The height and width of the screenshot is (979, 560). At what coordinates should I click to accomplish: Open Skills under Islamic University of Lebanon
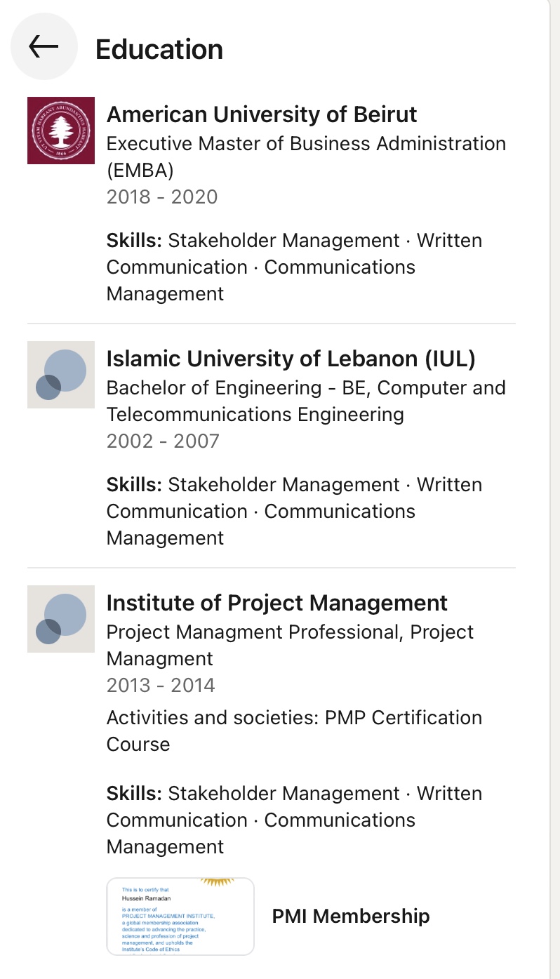click(294, 511)
